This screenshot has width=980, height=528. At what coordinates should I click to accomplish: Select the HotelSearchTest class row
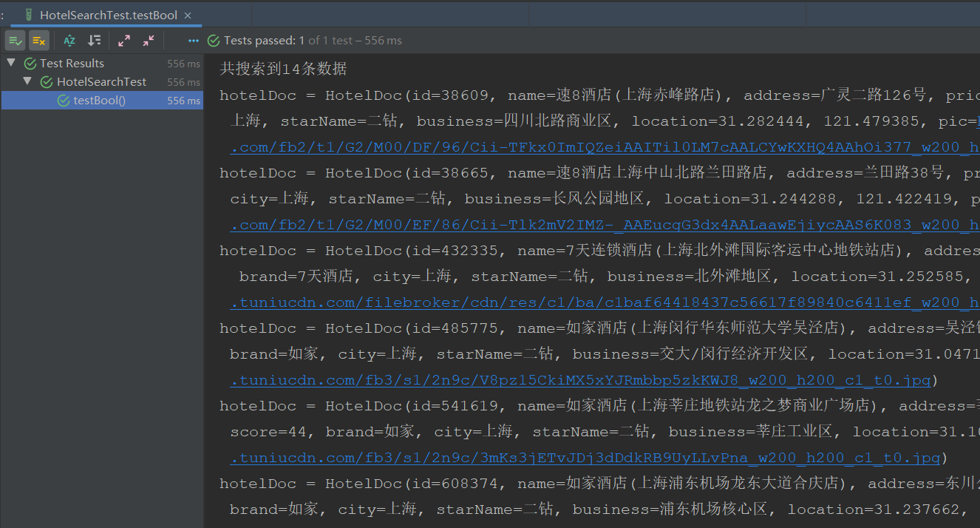pyautogui.click(x=102, y=81)
